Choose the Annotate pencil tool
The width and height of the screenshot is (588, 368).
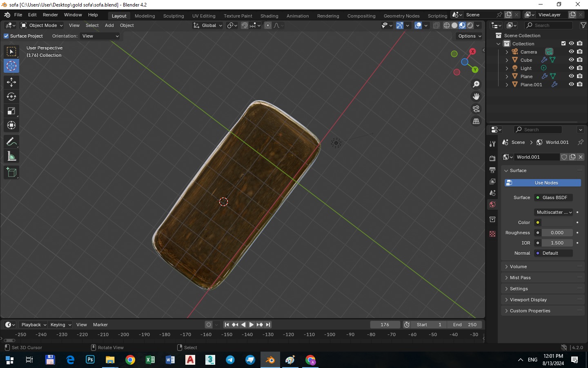point(11,141)
